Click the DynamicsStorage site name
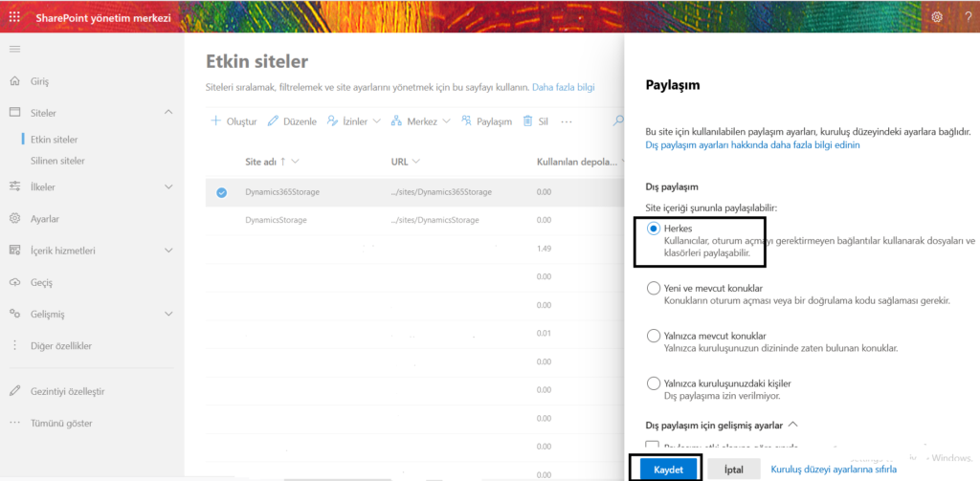980x481 pixels. (277, 221)
